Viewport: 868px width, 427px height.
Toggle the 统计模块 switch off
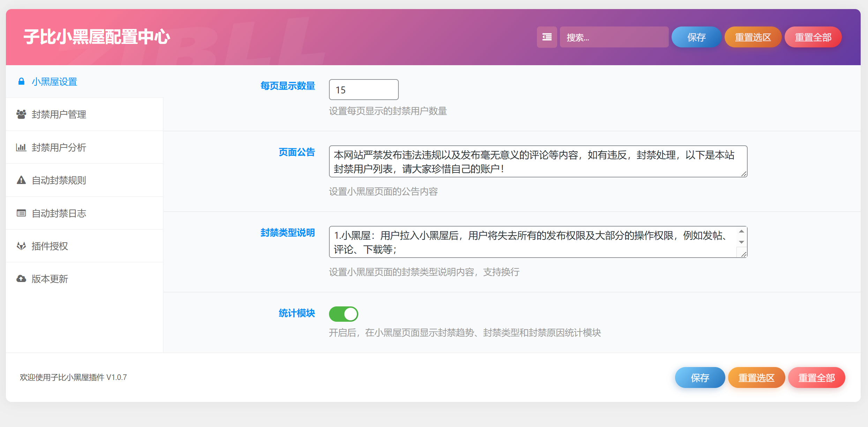[344, 314]
